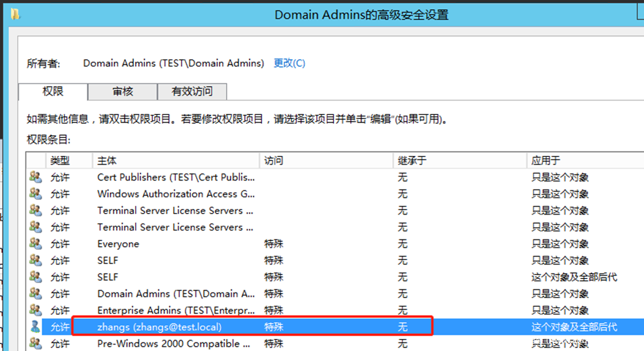
Task: Click the Cert Publishers group icon
Action: pos(36,177)
